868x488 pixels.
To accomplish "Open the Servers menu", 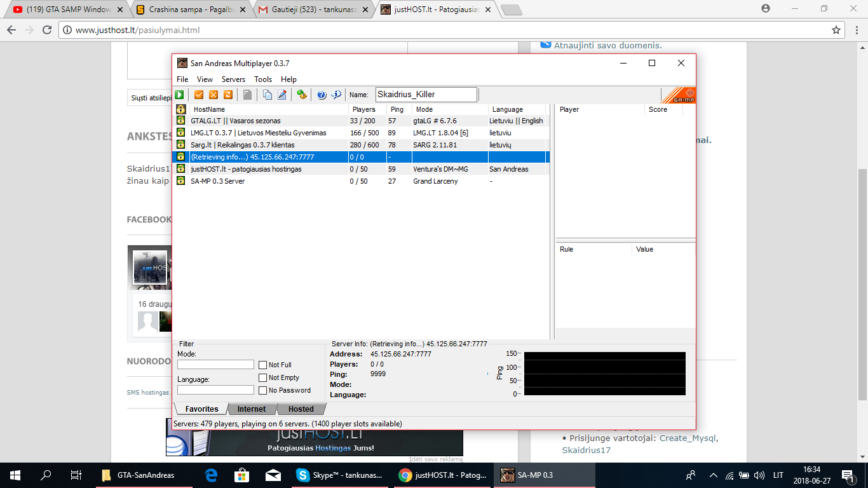I will (x=233, y=79).
